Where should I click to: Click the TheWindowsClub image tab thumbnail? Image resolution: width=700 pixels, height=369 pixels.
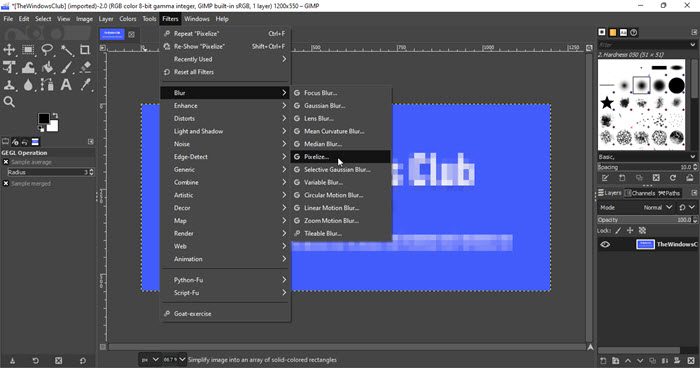[112, 34]
